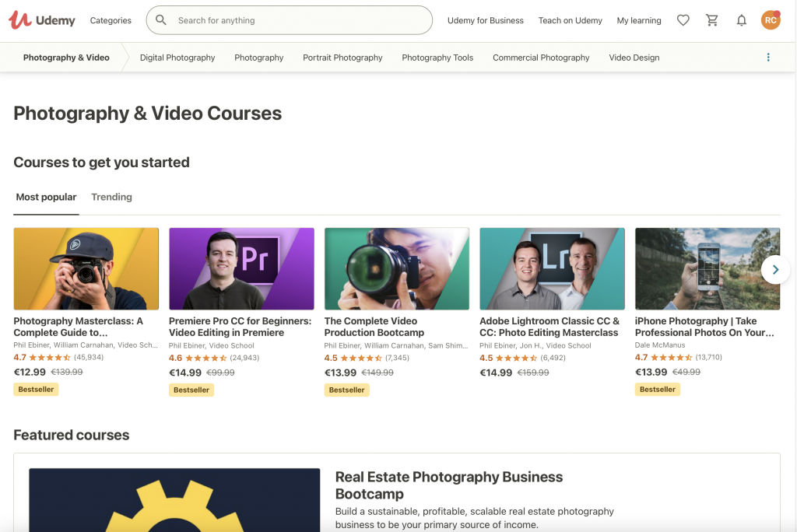Click Adobe Lightroom Classic CC title
Viewport: 797px width, 532px height.
[x=549, y=327]
